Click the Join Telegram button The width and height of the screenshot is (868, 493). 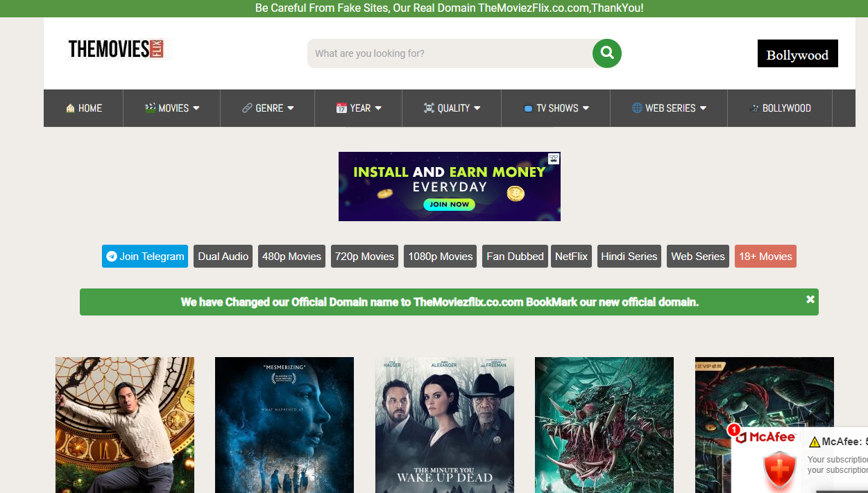click(145, 257)
